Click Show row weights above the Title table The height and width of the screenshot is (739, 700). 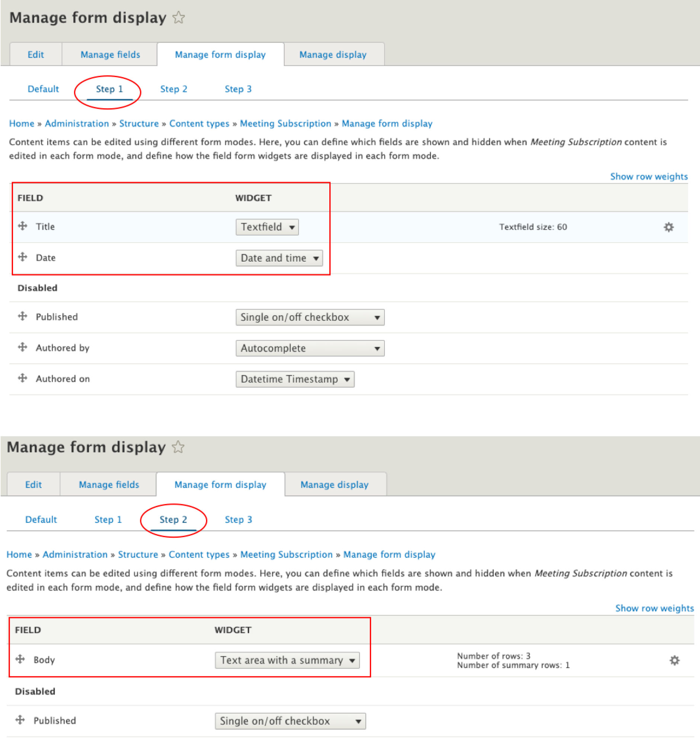pyautogui.click(x=649, y=176)
